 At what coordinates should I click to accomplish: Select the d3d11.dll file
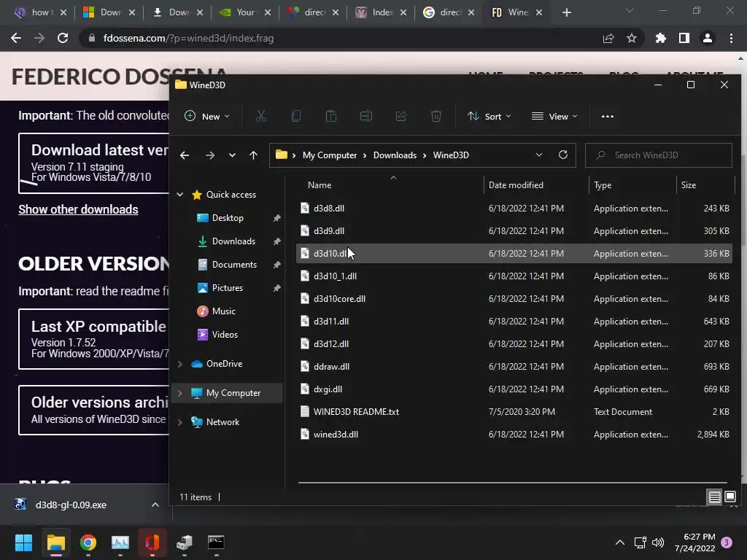[514, 322]
